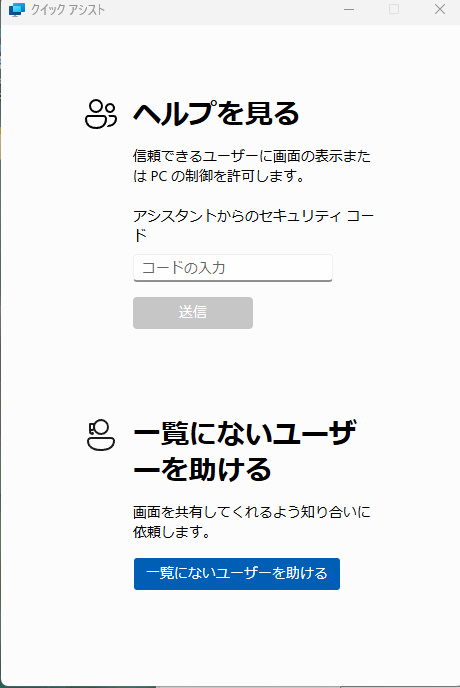
Task: Click the heading line ーを助ける
Action: pyautogui.click(x=202, y=469)
